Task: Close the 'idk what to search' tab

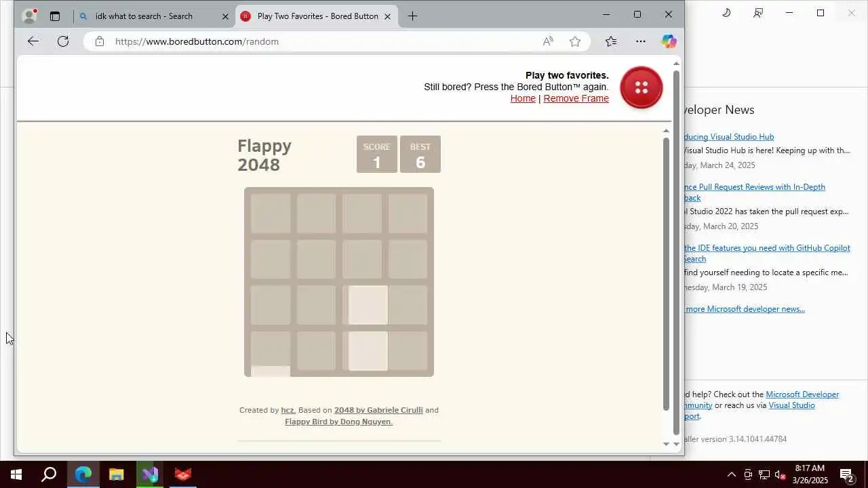Action: click(x=225, y=16)
